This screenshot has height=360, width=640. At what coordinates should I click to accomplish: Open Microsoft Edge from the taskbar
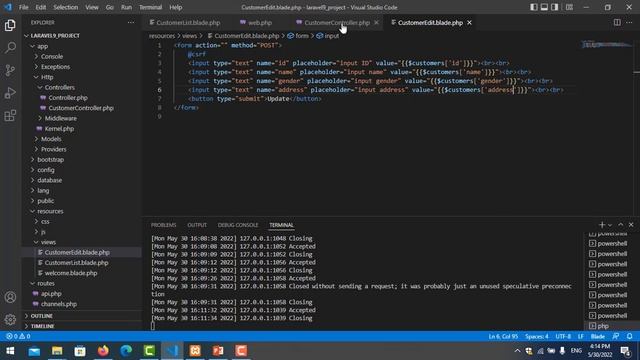tap(126, 351)
